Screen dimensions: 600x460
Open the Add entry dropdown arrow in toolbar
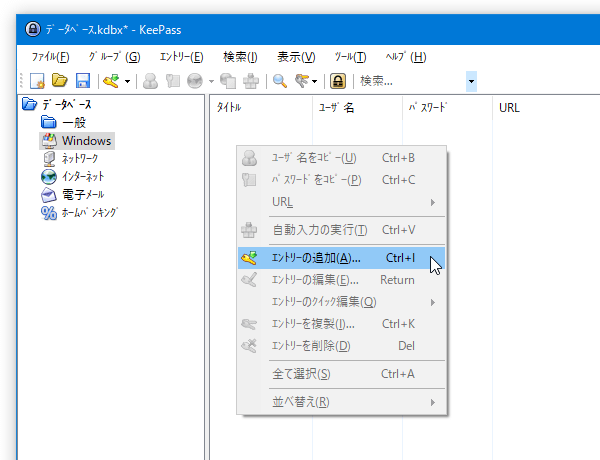127,81
